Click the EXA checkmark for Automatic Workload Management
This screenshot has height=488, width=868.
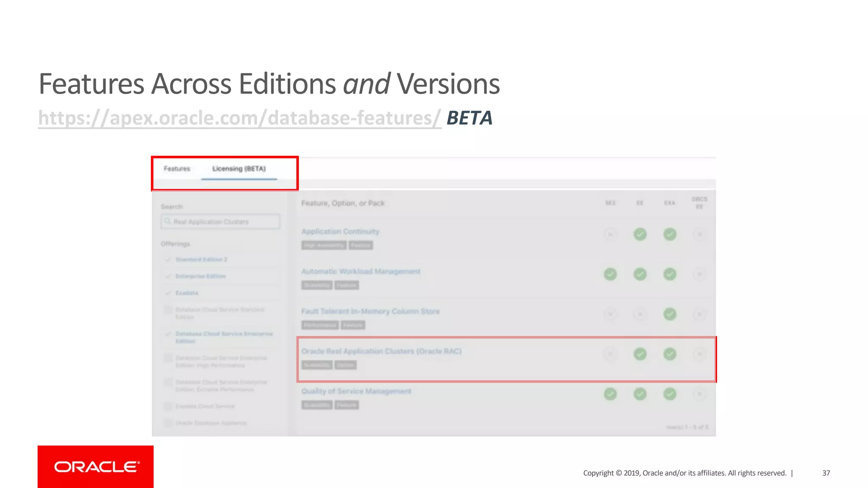click(670, 274)
